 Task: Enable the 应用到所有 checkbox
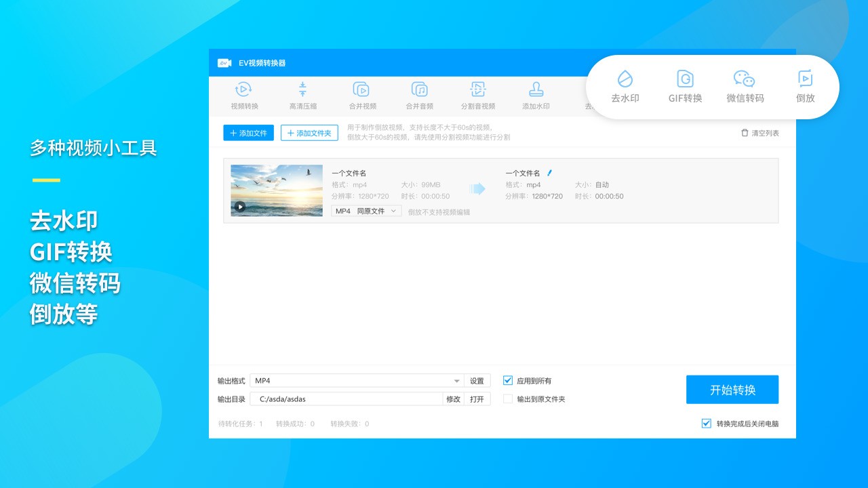(x=507, y=380)
